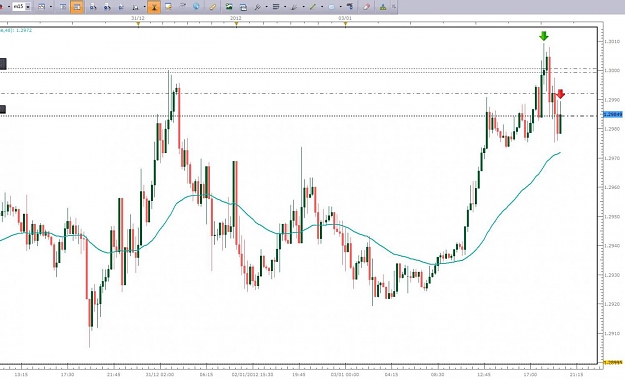This screenshot has height=379, width=625.
Task: Click the 02/01/2012 15:30 time axis label
Action: pyautogui.click(x=252, y=375)
